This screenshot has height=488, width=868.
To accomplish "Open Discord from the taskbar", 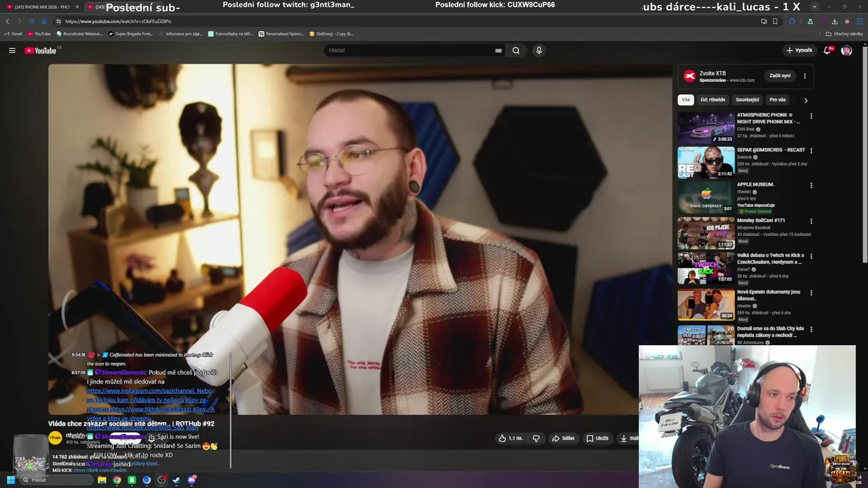I will pyautogui.click(x=192, y=480).
